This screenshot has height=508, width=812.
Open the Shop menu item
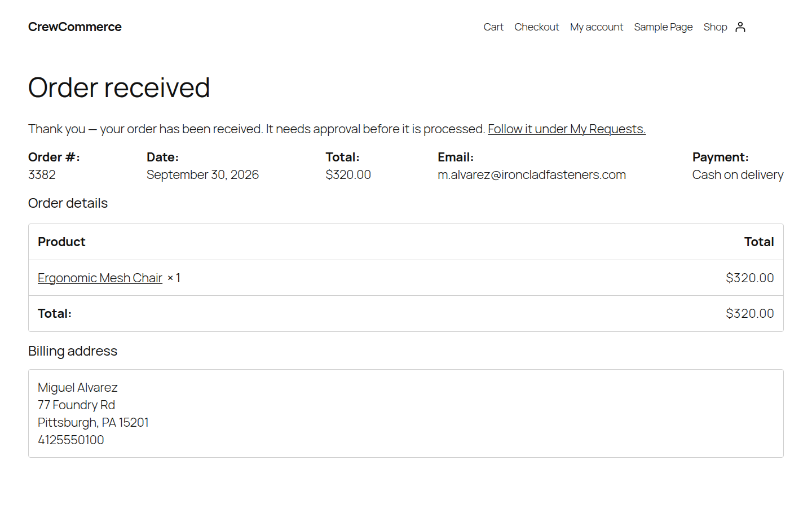tap(715, 27)
